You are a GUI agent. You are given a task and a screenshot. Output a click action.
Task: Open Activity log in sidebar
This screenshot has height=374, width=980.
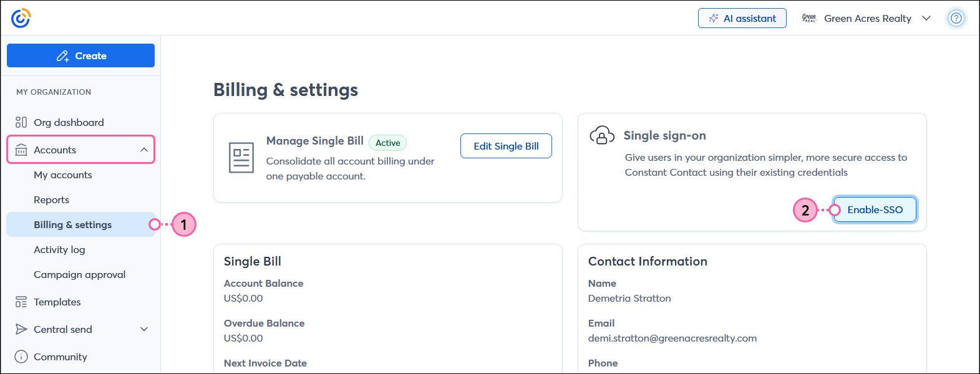point(80,249)
